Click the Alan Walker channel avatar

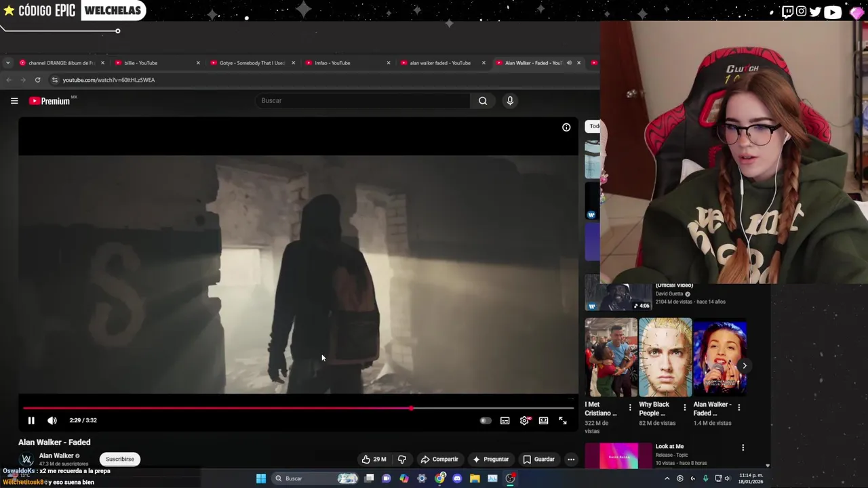tap(27, 460)
